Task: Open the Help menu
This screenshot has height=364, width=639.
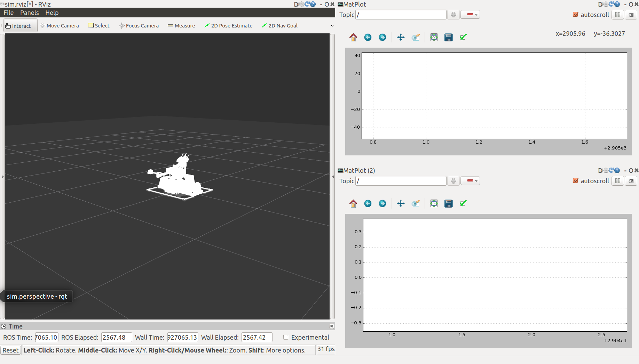Action: (52, 13)
